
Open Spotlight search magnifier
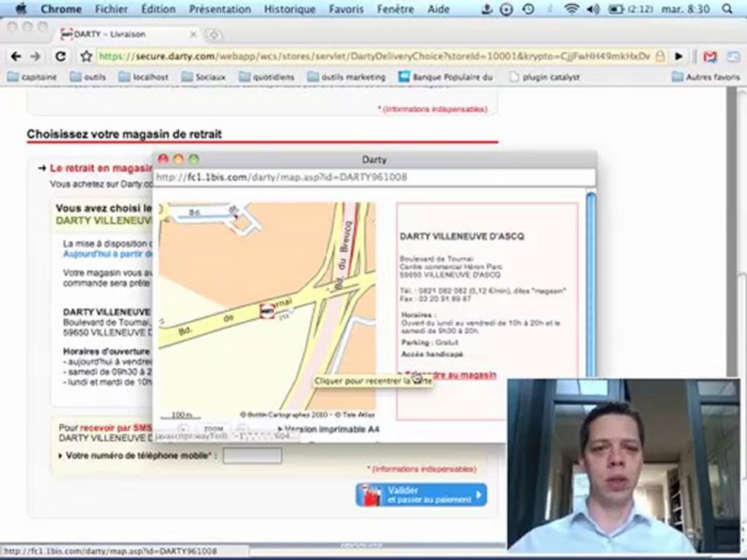pos(727,9)
